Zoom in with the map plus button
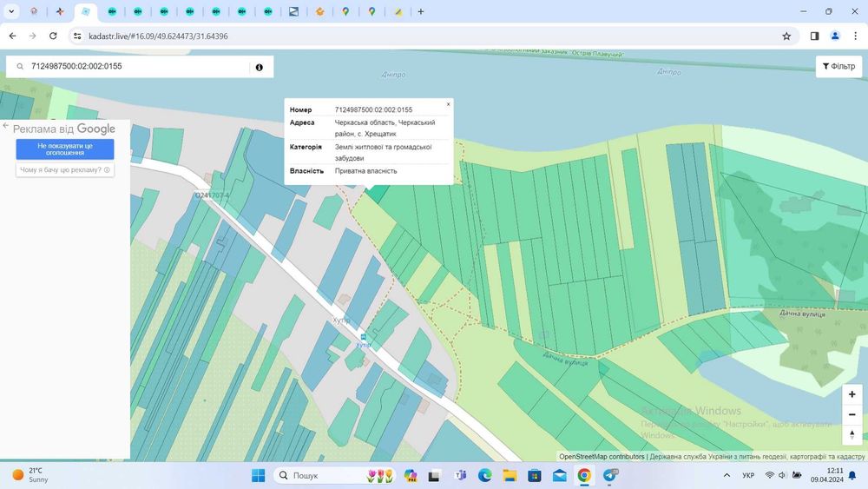The width and height of the screenshot is (868, 489). 852,394
